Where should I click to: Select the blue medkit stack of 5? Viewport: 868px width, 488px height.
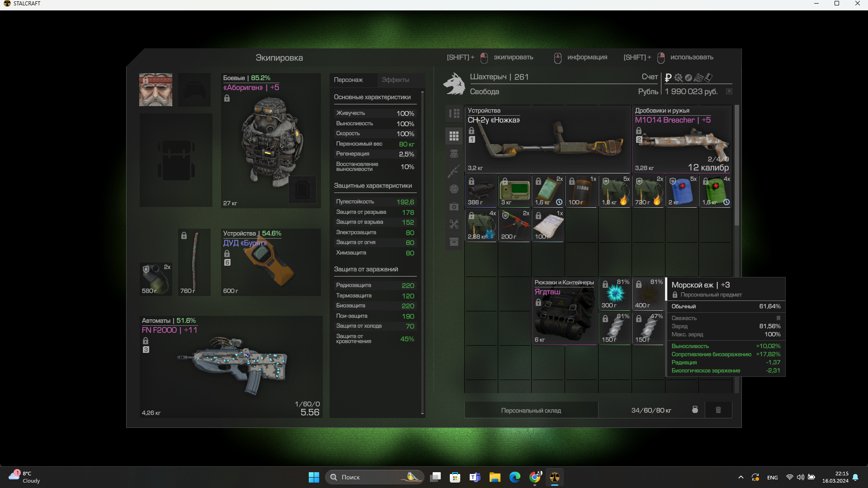(x=682, y=191)
